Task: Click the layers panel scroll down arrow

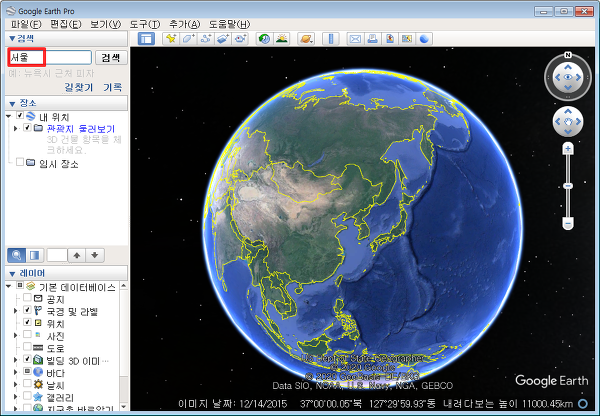Action: 124,406
